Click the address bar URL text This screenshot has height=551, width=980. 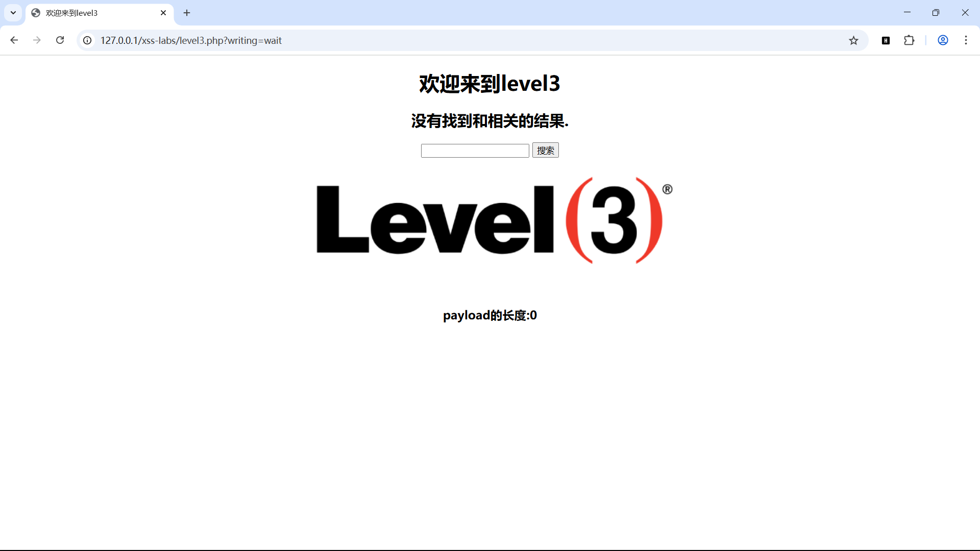pyautogui.click(x=191, y=40)
